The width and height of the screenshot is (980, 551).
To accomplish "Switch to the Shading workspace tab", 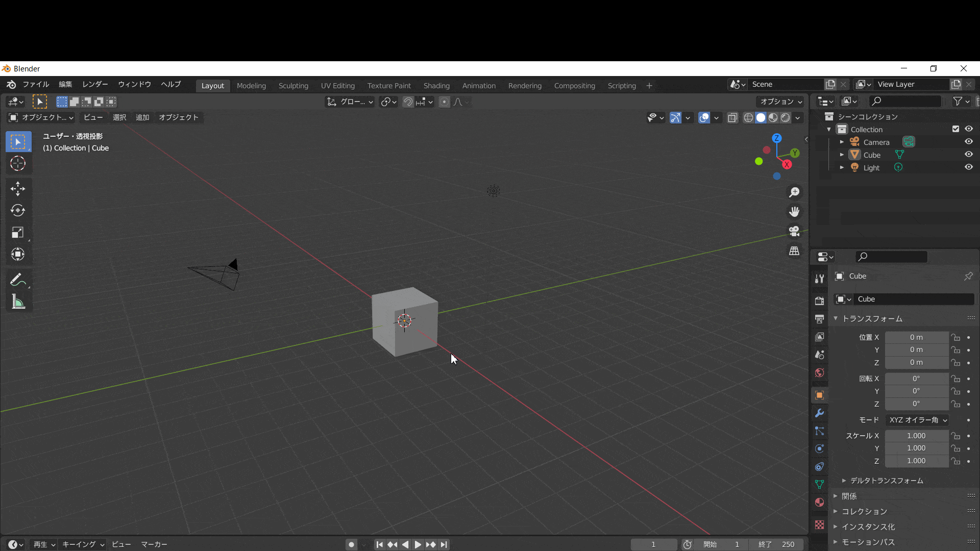I will [436, 86].
